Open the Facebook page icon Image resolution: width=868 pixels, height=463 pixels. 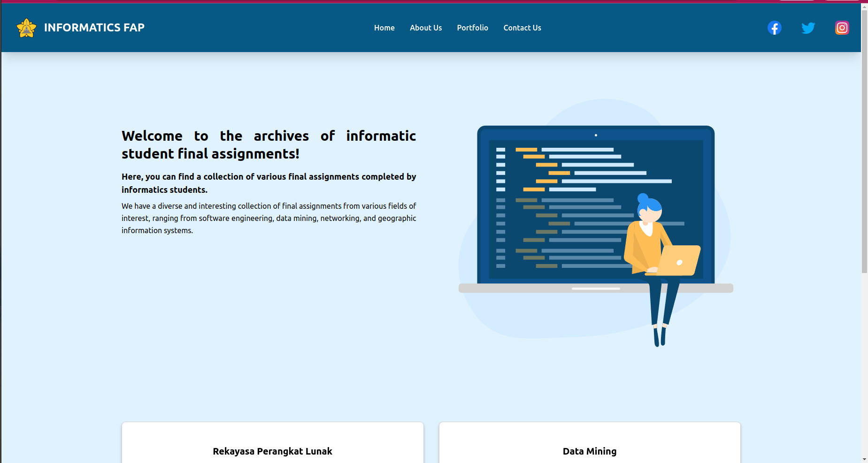(x=775, y=28)
